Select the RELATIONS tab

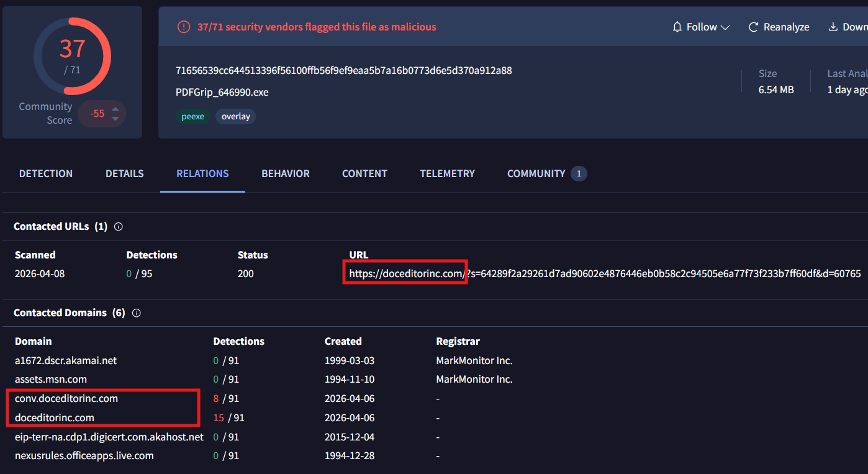tap(202, 174)
